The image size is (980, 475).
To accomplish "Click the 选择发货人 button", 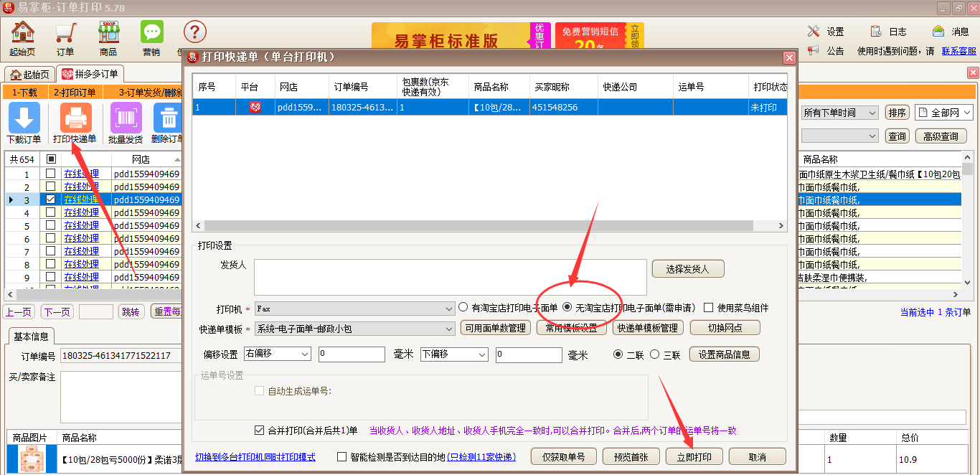I will pyautogui.click(x=688, y=269).
